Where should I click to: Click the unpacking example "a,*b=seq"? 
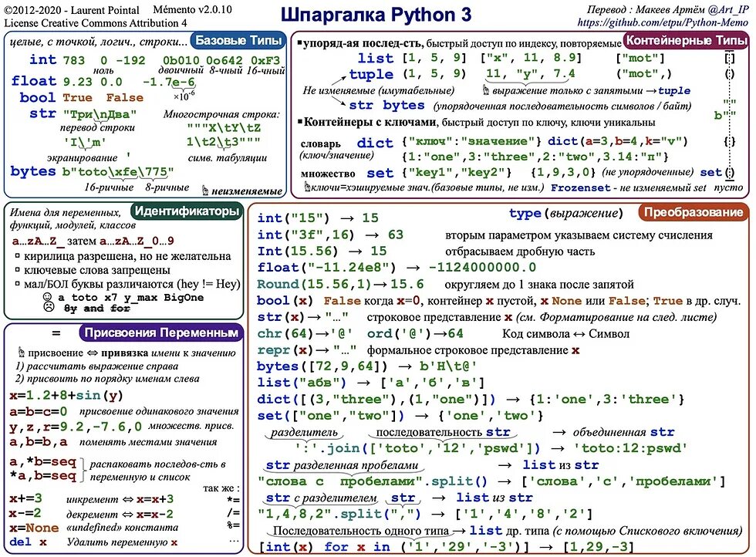pyautogui.click(x=42, y=462)
